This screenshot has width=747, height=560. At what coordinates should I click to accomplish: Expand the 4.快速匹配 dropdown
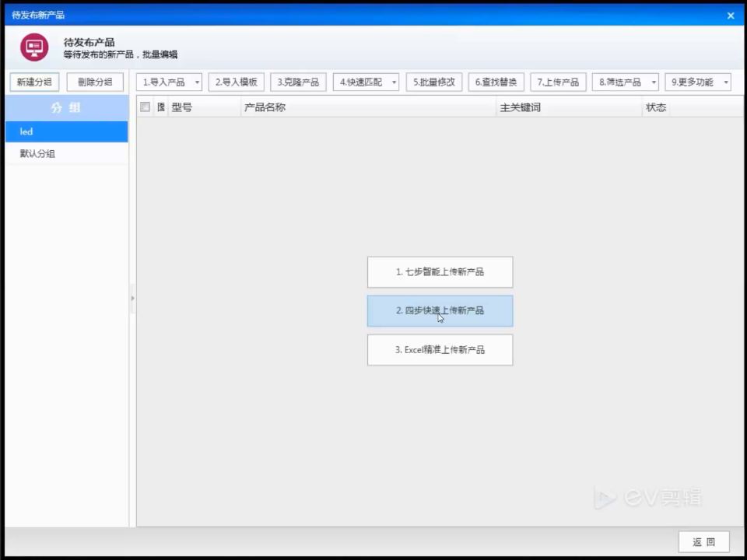click(x=366, y=82)
